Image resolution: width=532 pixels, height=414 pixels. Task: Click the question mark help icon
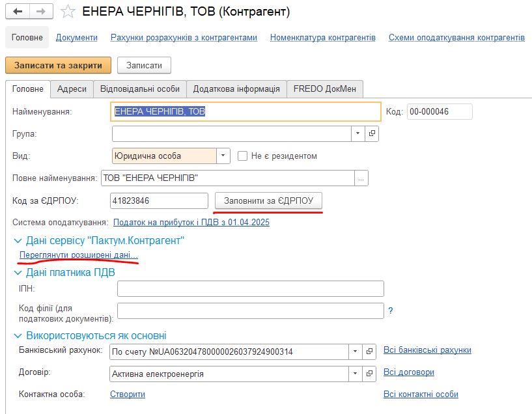pyautogui.click(x=391, y=311)
